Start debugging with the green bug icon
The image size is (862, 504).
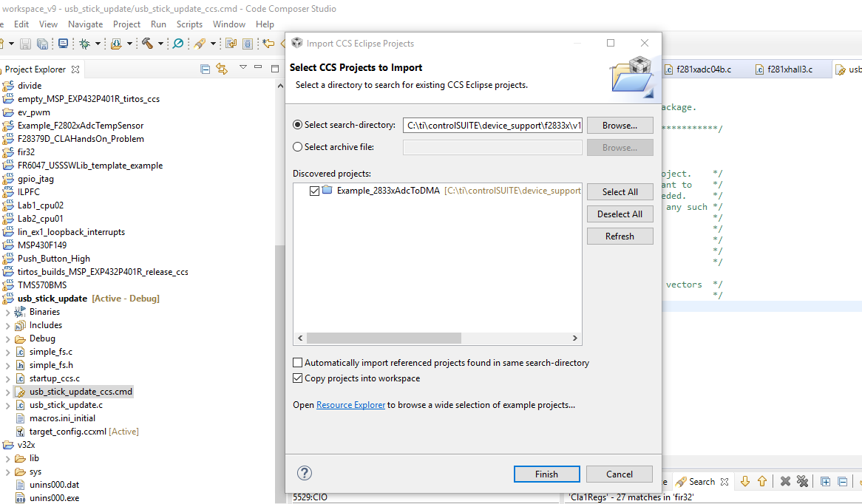pos(85,44)
